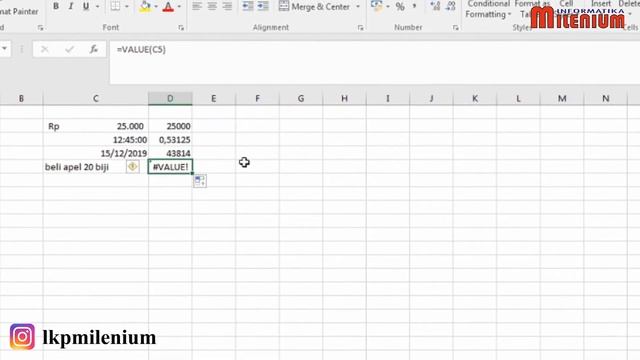Decrease decimal places
This screenshot has height=360, width=640.
(451, 6)
